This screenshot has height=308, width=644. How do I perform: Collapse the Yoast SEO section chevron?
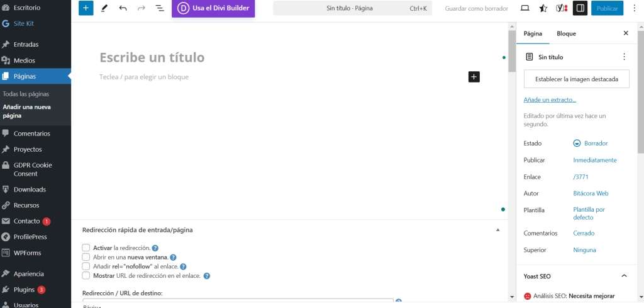(624, 276)
